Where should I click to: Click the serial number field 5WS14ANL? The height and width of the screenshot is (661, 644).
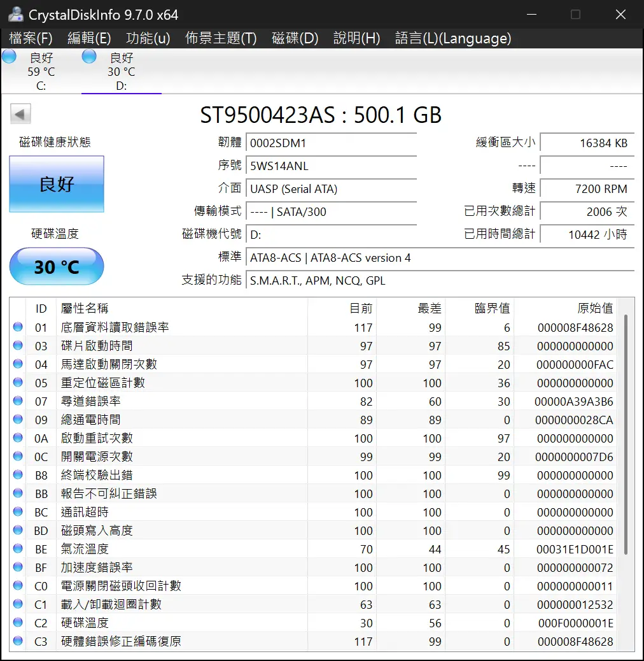(x=331, y=166)
